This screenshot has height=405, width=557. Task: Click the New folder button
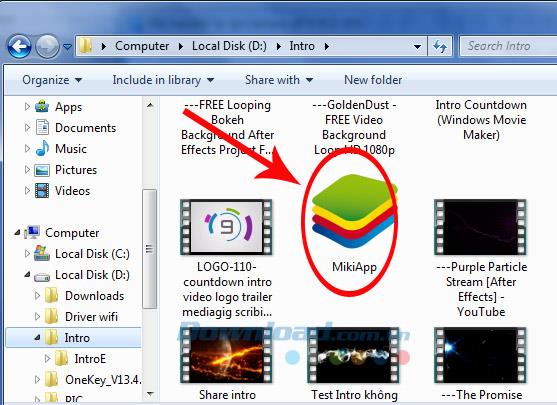point(373,80)
